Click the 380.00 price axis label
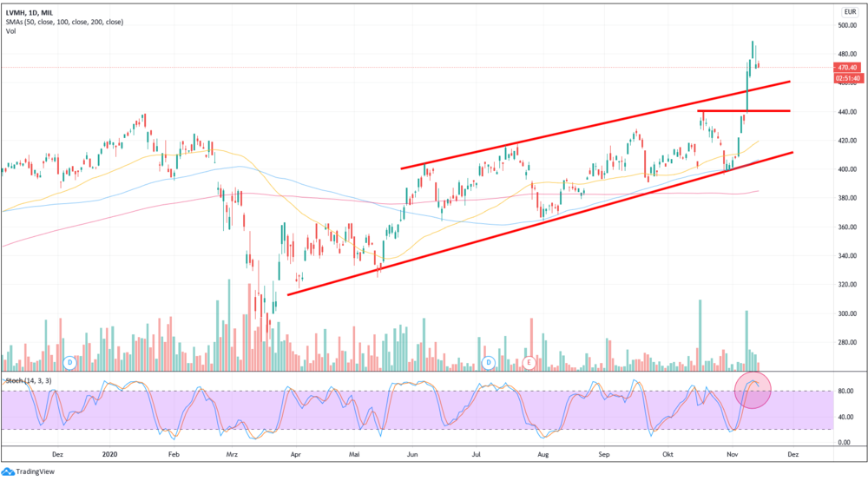868x481 pixels. (x=847, y=198)
